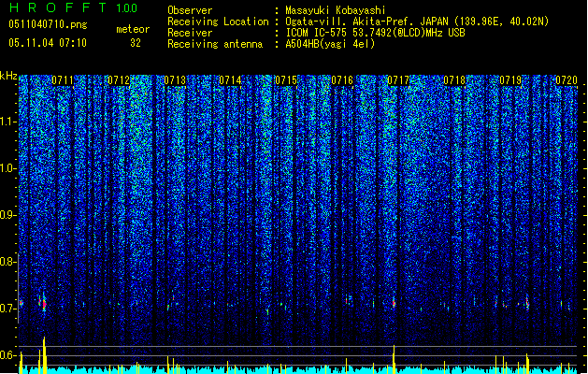Image resolution: width=588 pixels, height=374 pixels.
Task: Click the 'Receiver' field label
Action: [x=190, y=33]
